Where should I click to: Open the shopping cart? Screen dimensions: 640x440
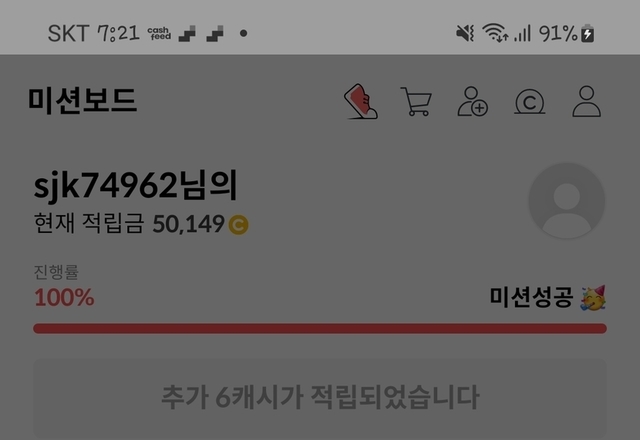pyautogui.click(x=416, y=101)
